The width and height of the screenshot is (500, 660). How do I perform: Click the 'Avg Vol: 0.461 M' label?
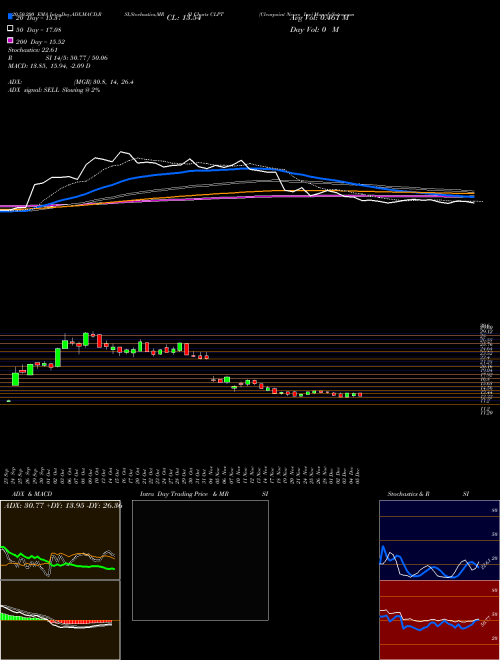319,18
